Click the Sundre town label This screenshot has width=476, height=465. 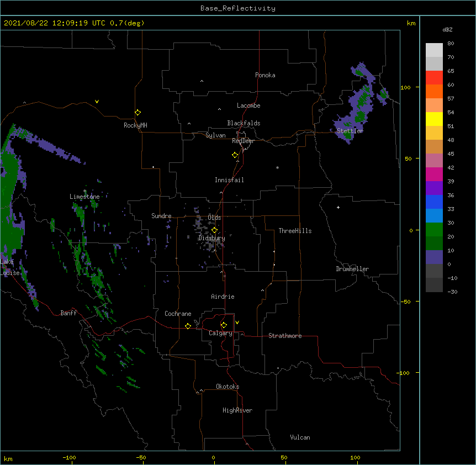pyautogui.click(x=161, y=216)
